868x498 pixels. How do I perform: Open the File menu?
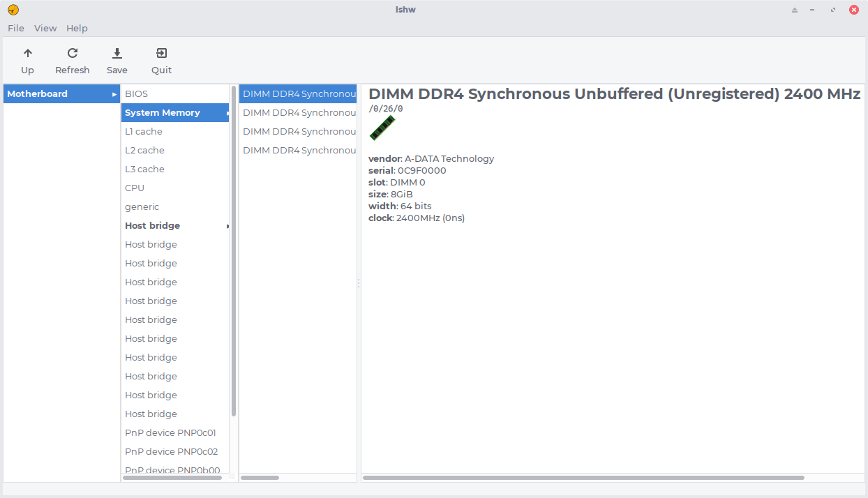pos(16,28)
